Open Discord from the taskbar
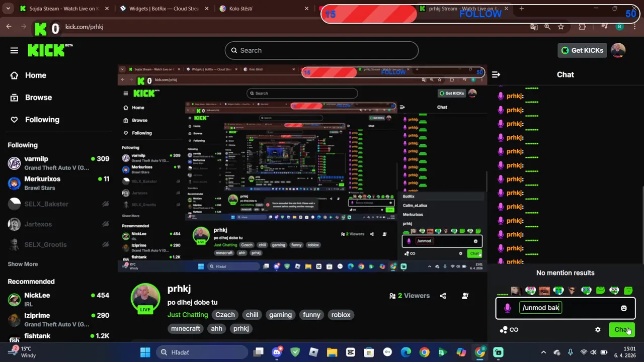This screenshot has height=362, width=644. 276,352
